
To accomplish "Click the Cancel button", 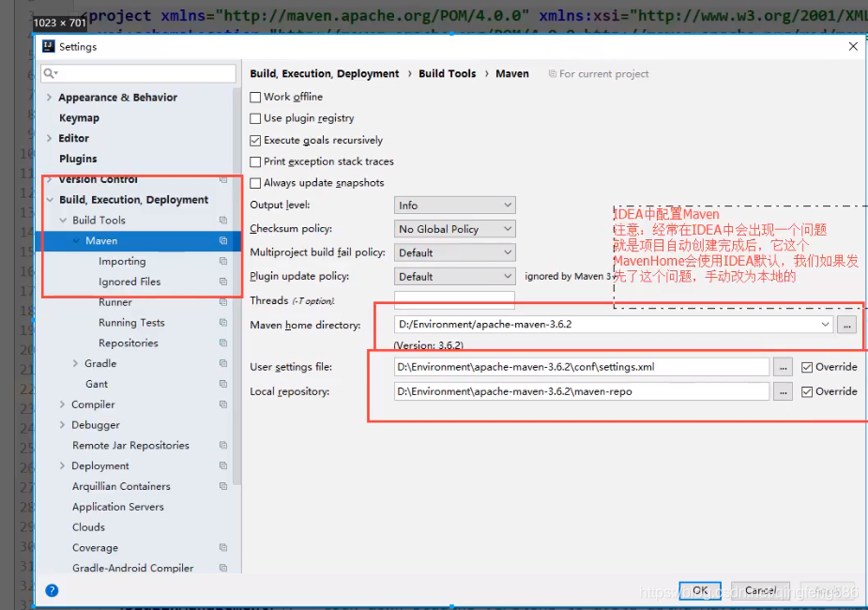I will (760, 590).
